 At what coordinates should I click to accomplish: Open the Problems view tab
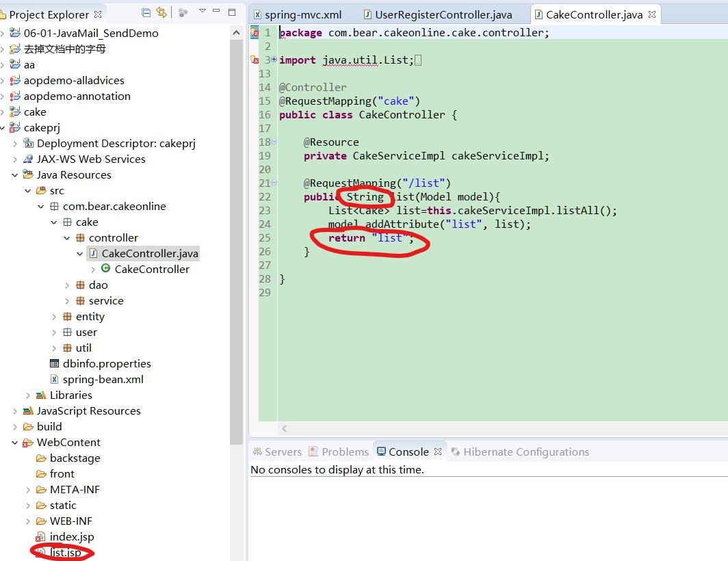pos(339,452)
